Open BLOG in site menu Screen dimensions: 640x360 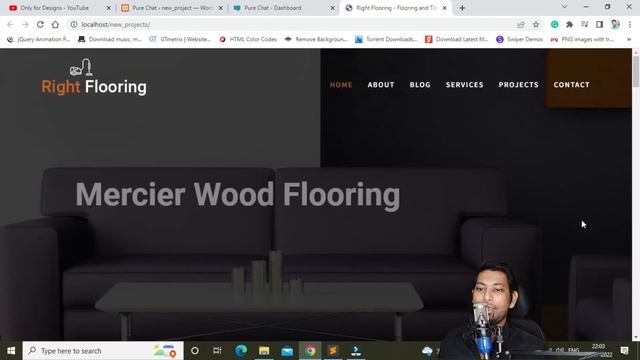[x=420, y=84]
